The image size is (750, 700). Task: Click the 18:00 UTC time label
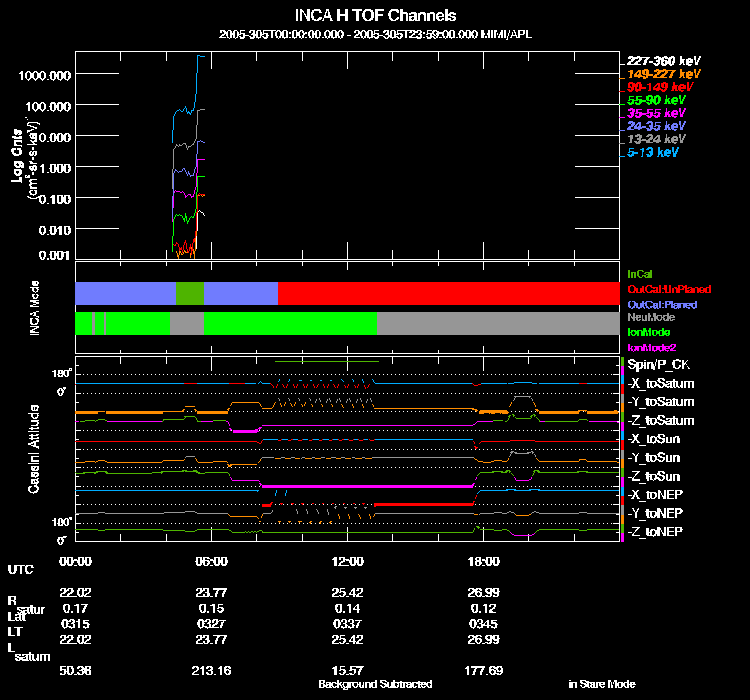483,561
